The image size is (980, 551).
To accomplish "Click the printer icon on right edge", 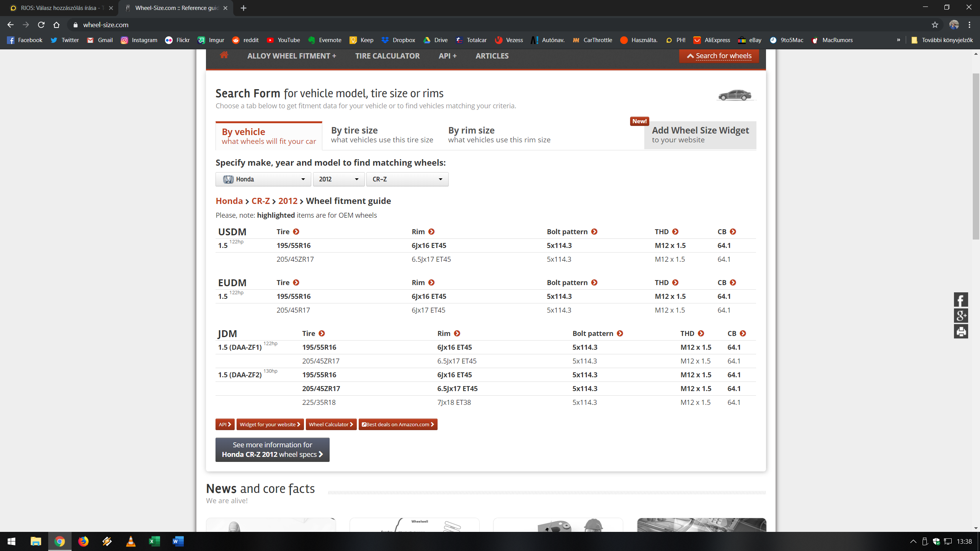I will [961, 332].
